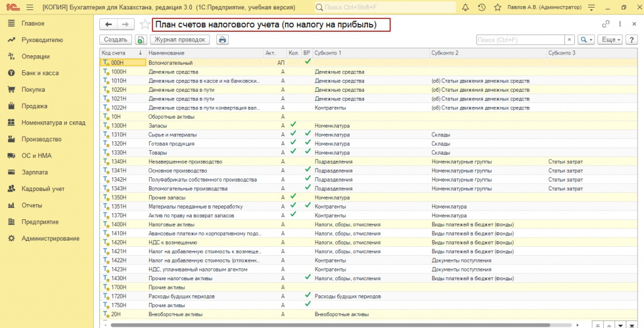The height and width of the screenshot is (328, 644).
Task: Select row 1700H Прочие активы
Action: 369,287
